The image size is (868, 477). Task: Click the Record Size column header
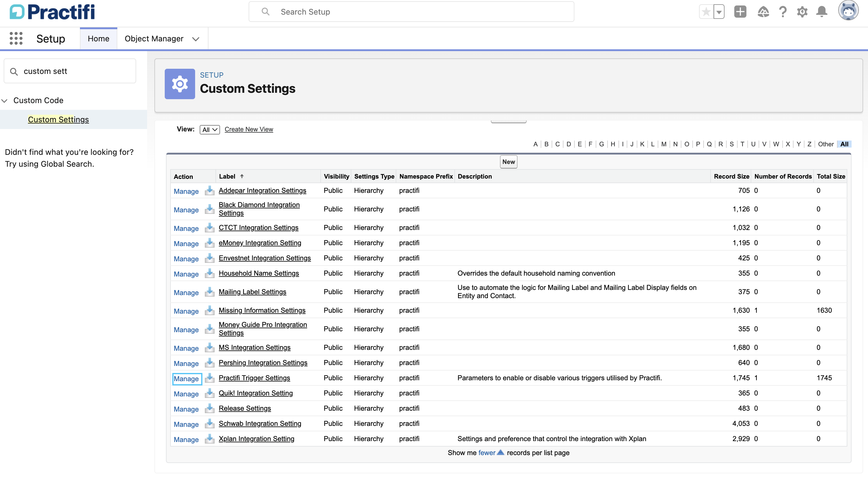point(731,176)
